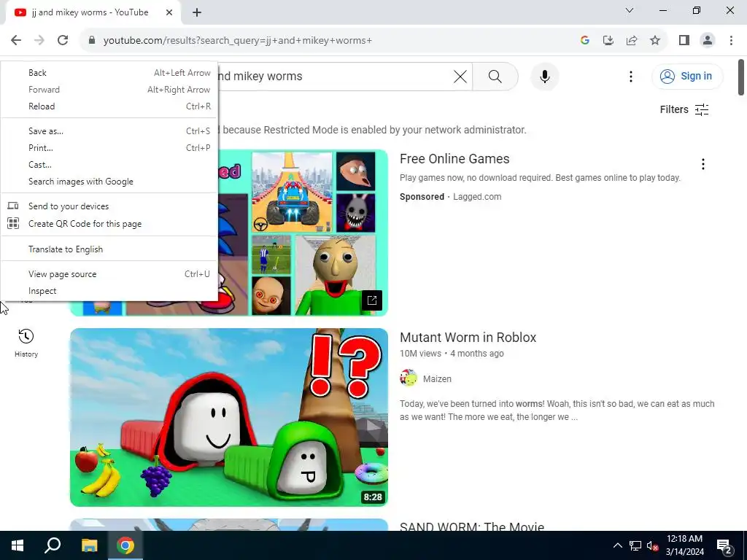Open the notification center icon
The width and height of the screenshot is (747, 560).
coord(724,545)
